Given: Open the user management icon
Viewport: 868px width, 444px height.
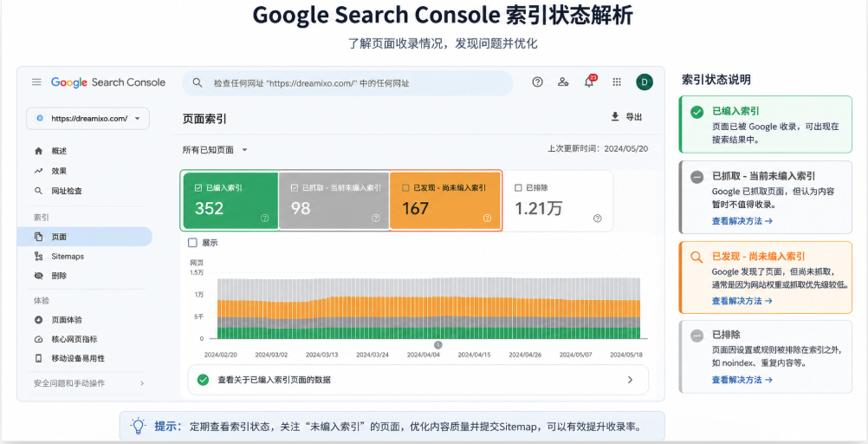Looking at the screenshot, I should [563, 82].
